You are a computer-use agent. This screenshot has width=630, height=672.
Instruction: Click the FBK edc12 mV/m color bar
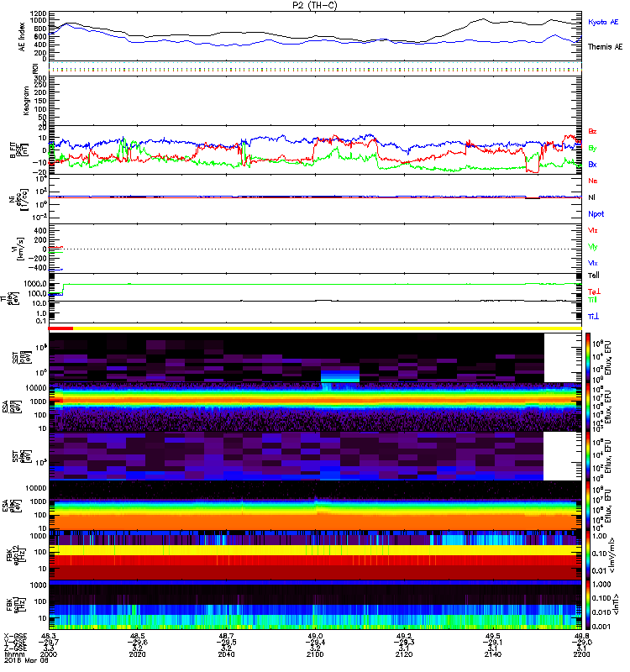tap(588, 555)
